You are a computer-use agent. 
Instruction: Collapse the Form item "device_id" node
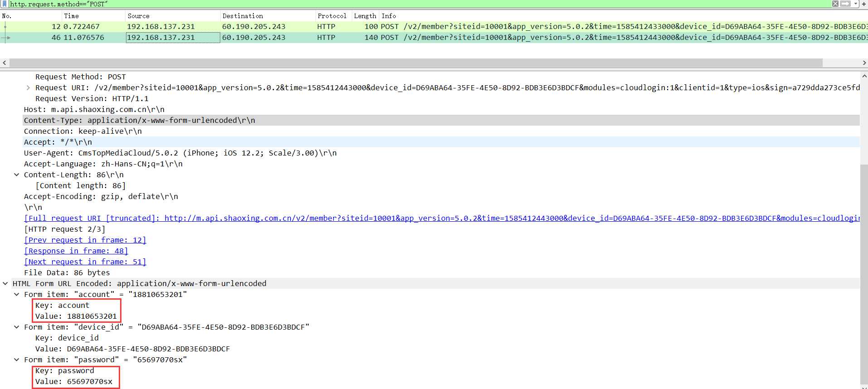coord(17,327)
